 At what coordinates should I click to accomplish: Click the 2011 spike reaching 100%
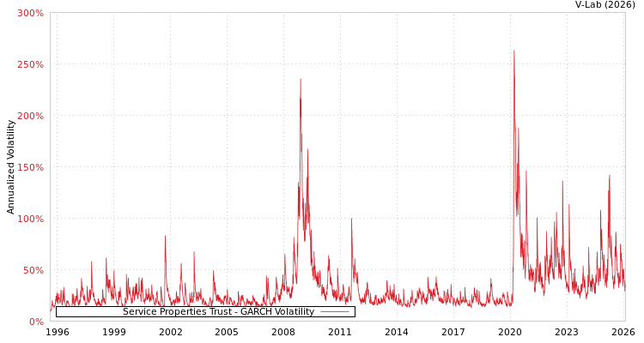coord(351,219)
